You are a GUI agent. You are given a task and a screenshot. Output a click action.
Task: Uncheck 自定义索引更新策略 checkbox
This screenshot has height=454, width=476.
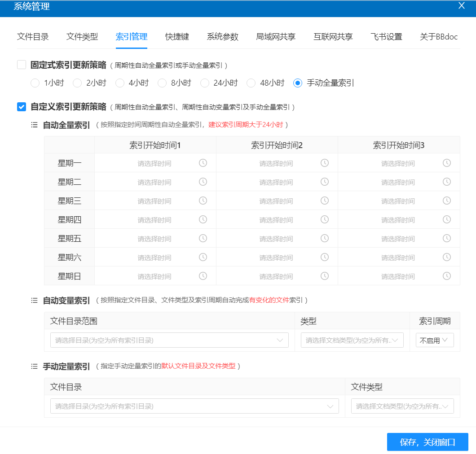[22, 107]
